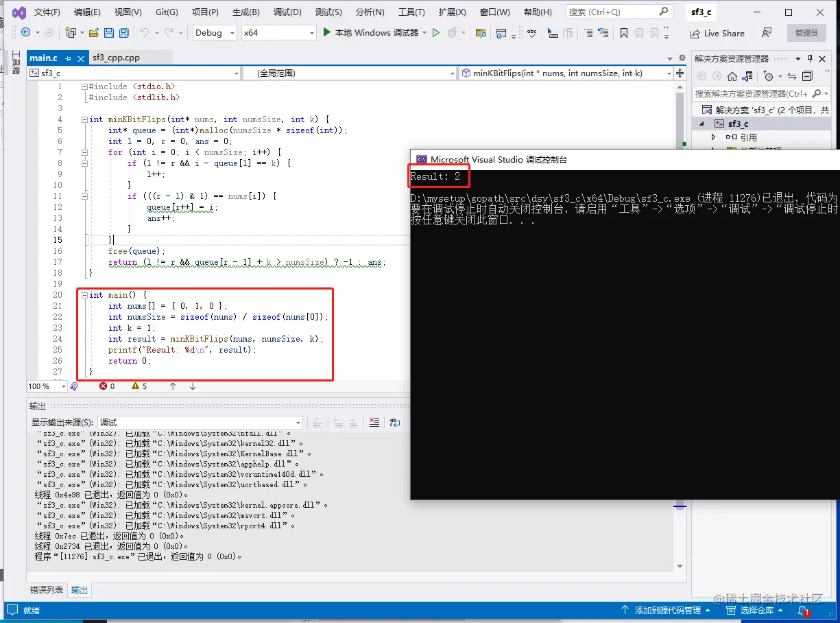
Task: Open the 文件(F) menu
Action: (x=47, y=12)
